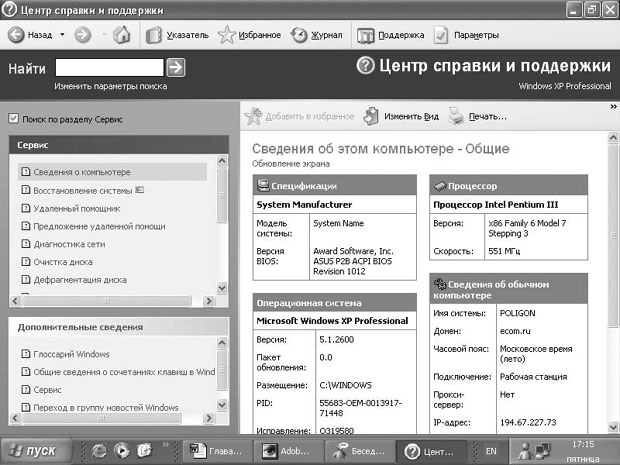Open Избранное (Favorites) in the toolbar
This screenshot has height=465, width=620.
250,35
